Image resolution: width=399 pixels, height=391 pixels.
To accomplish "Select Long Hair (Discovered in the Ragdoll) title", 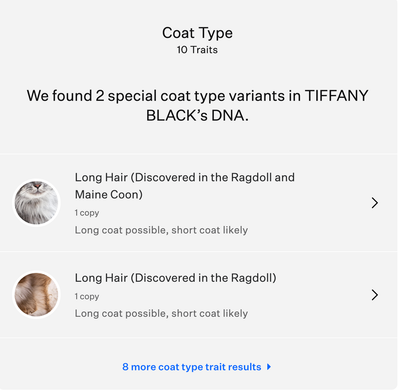I will coord(175,278).
